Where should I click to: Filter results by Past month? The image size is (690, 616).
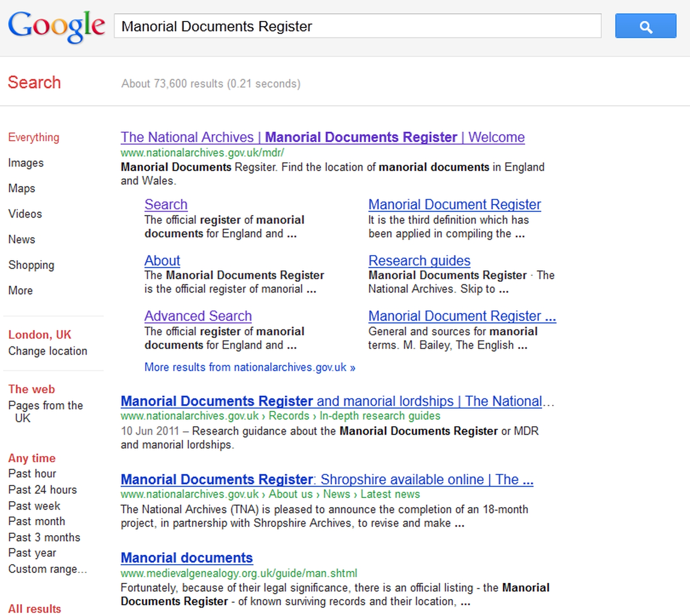click(37, 521)
